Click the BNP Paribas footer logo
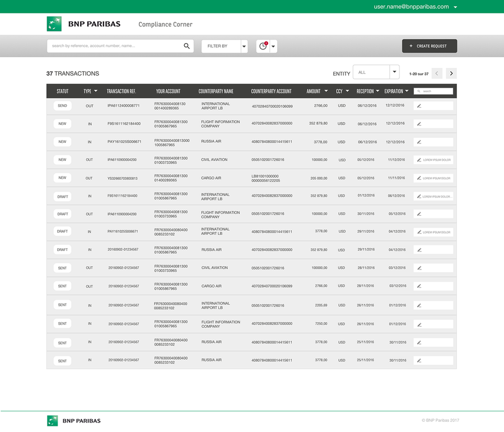Image resolution: width=504 pixels, height=432 pixels. pos(74,420)
